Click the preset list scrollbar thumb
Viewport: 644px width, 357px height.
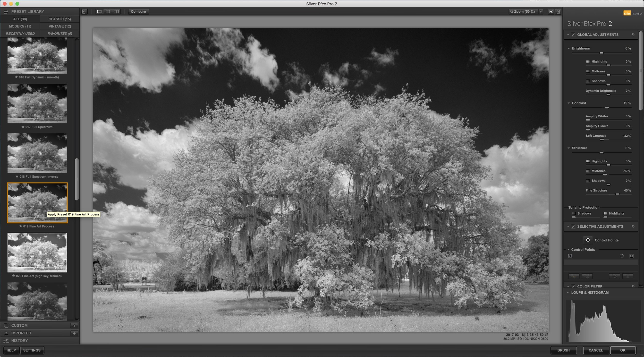pyautogui.click(x=77, y=179)
